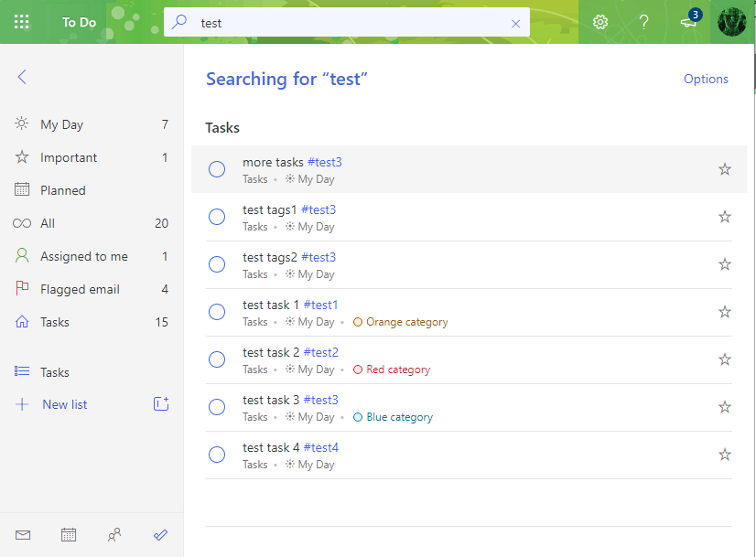Open Calendar from bottom navigation bar
756x557 pixels.
pyautogui.click(x=69, y=535)
